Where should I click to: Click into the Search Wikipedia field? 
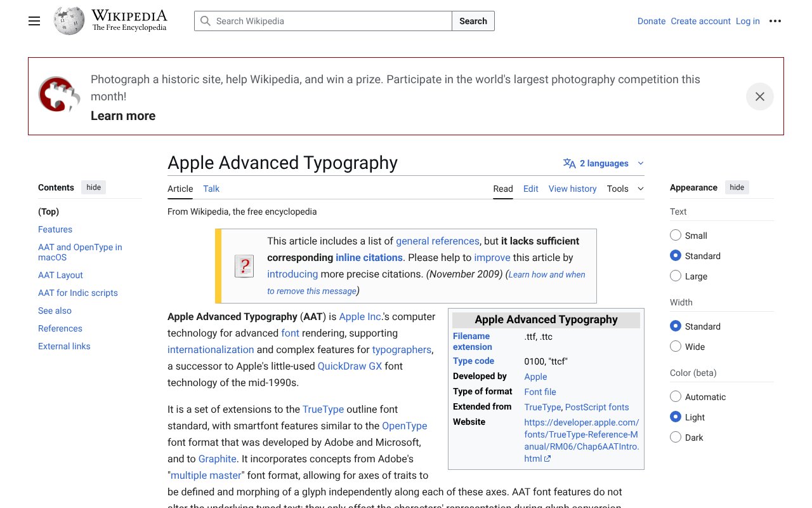330,21
